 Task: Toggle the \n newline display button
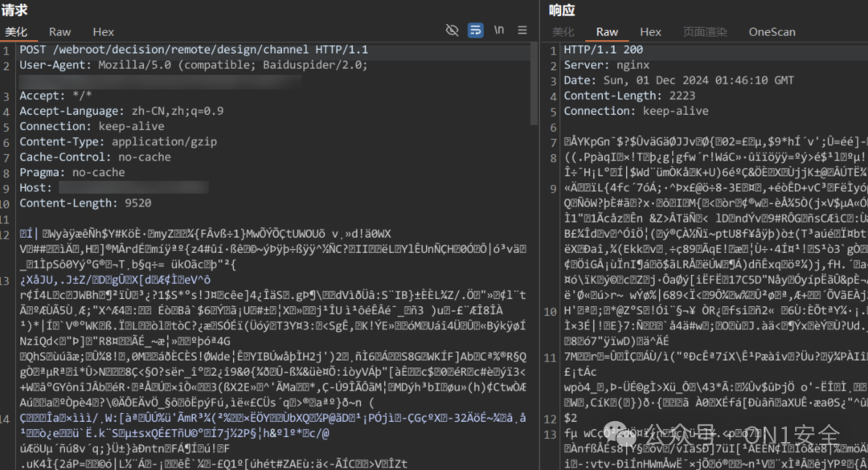[x=499, y=30]
